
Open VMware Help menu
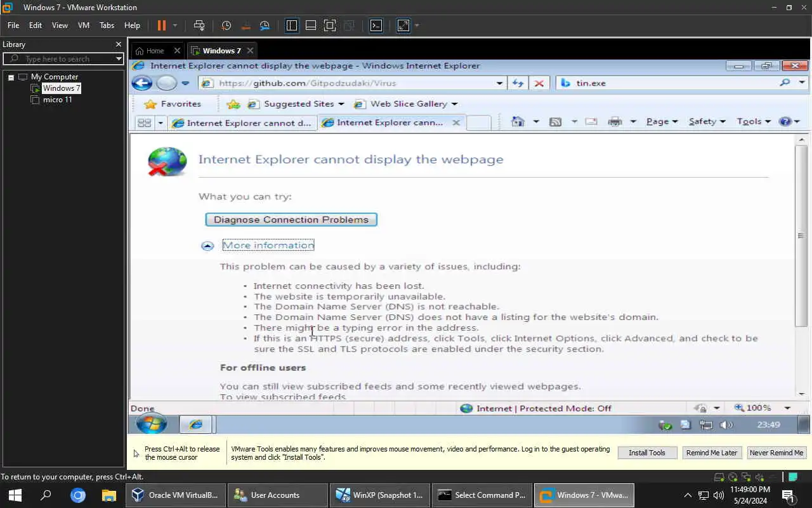pyautogui.click(x=132, y=25)
